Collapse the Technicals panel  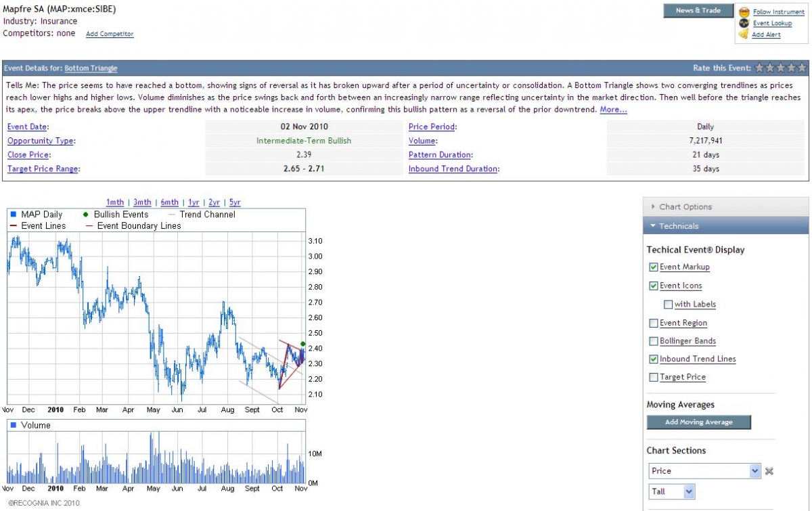(x=725, y=226)
